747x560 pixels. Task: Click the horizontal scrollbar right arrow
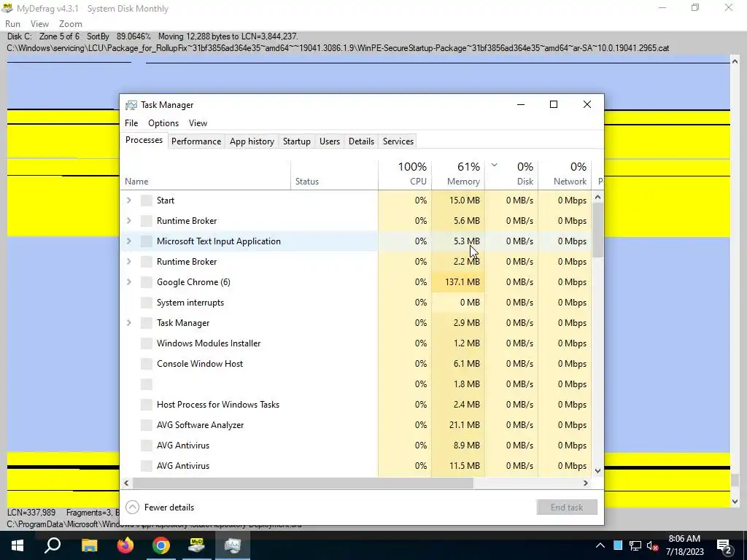[586, 483]
